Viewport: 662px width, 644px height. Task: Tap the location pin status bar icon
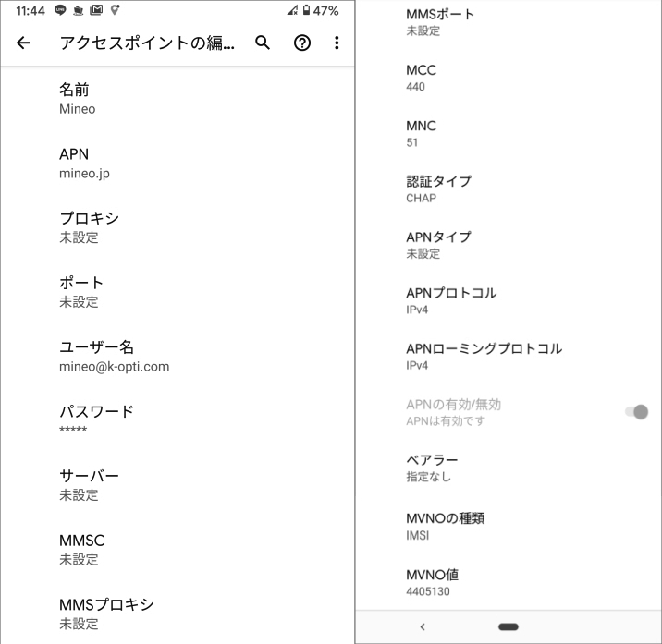click(x=115, y=10)
